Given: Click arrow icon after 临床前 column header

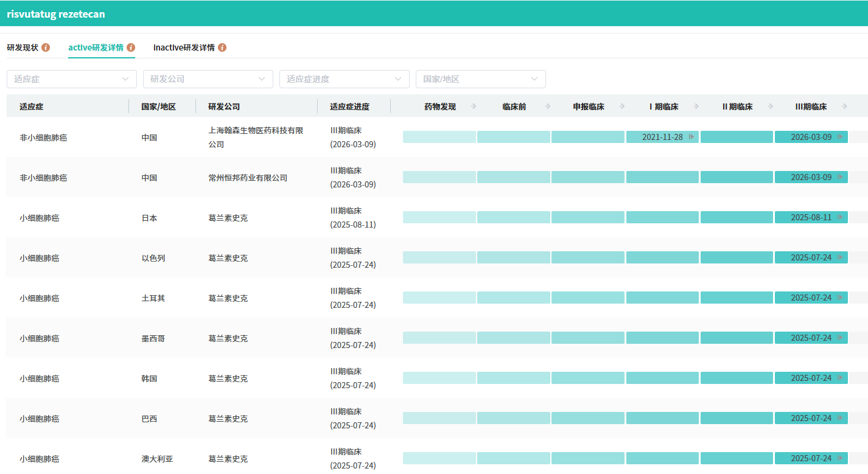Looking at the screenshot, I should [548, 106].
